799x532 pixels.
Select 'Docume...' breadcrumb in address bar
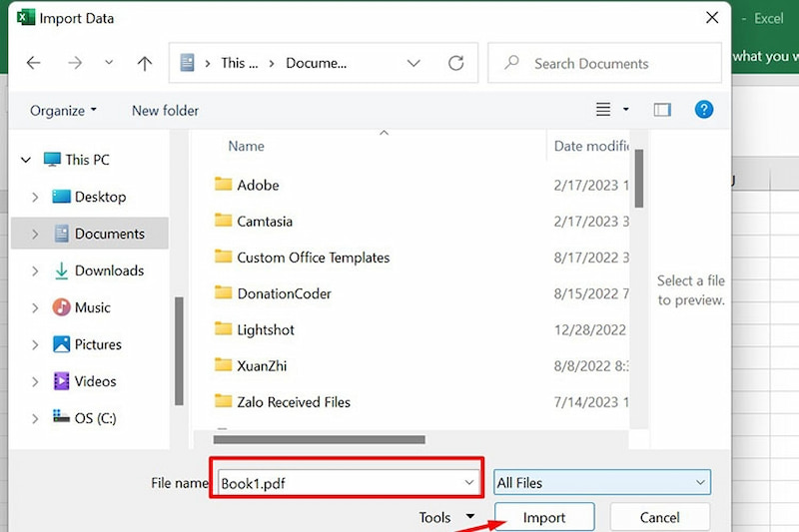316,63
